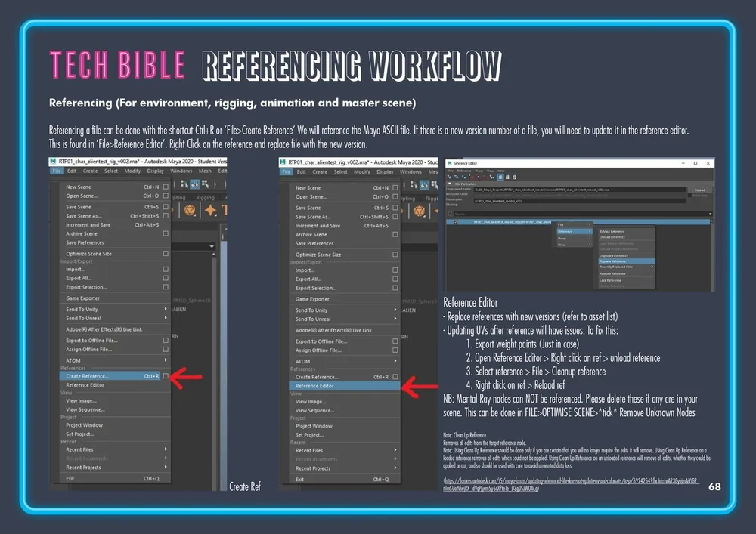The height and width of the screenshot is (534, 756).
Task: Click orange polygon shelf icon in middle Maya window
Action: click(420, 211)
